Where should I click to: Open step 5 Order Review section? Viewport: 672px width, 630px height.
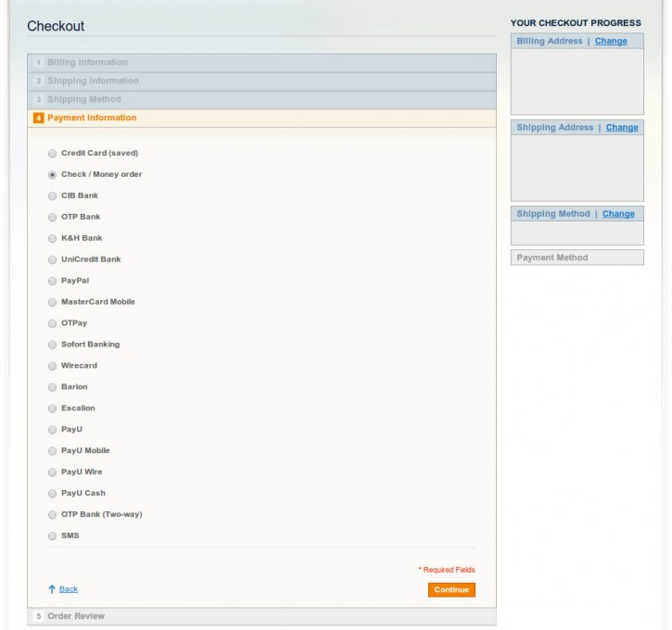262,616
